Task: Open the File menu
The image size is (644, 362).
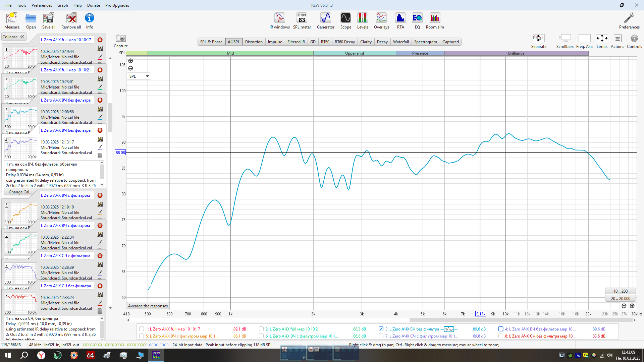Action: [x=8, y=5]
